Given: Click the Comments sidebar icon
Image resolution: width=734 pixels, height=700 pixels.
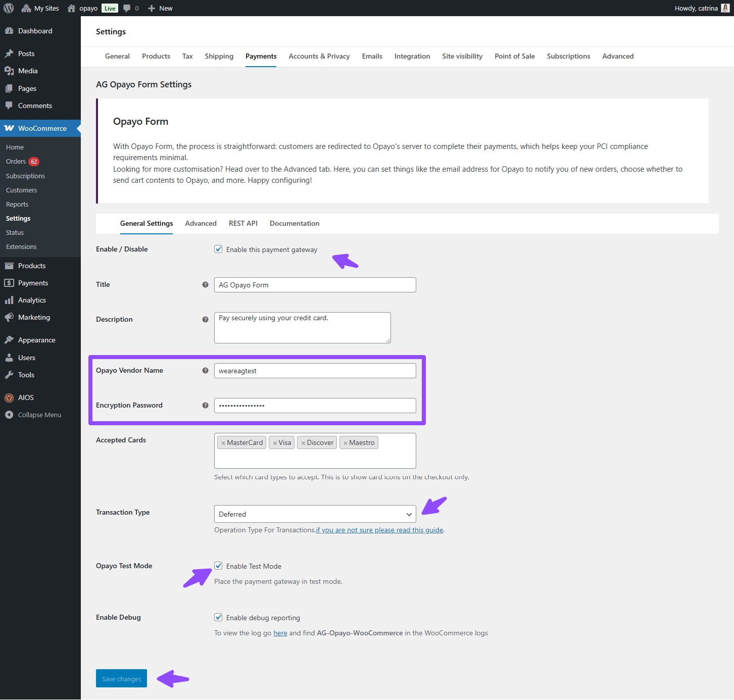Looking at the screenshot, I should pyautogui.click(x=9, y=106).
